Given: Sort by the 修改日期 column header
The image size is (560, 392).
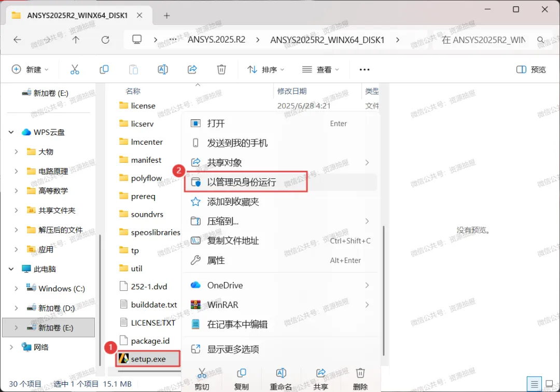Looking at the screenshot, I should pos(292,91).
